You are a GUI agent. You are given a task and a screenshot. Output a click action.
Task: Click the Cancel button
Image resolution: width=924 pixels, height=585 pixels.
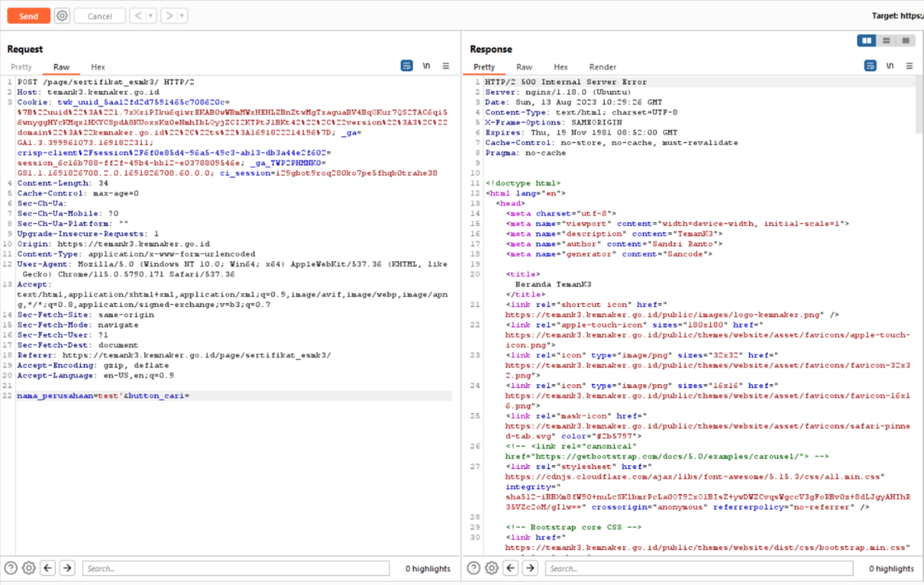[100, 16]
